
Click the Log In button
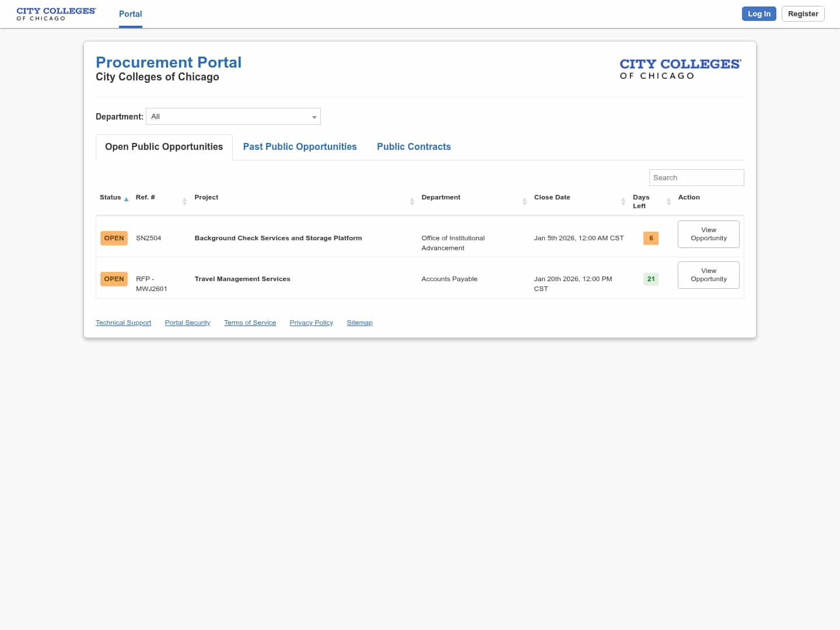(759, 13)
